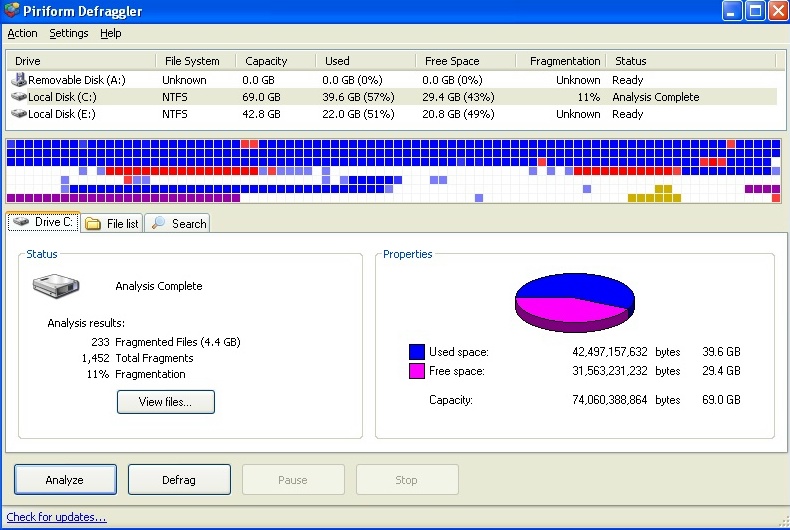Click the 1,452 Total Fragments line

click(x=137, y=358)
